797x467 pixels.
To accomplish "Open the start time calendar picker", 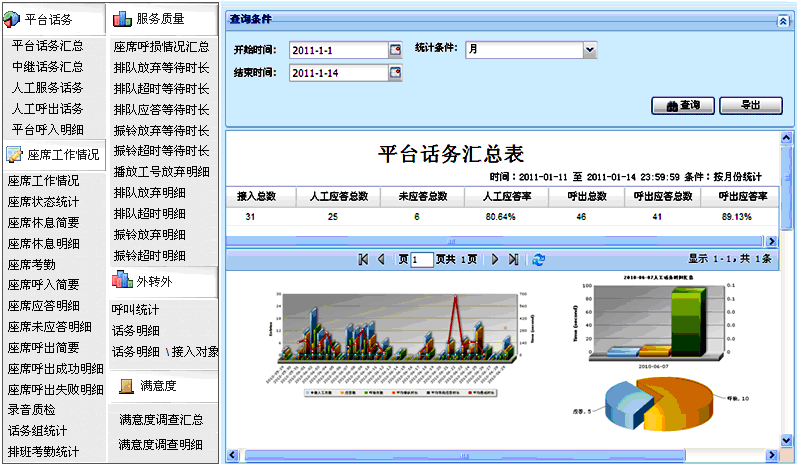I will pos(395,50).
